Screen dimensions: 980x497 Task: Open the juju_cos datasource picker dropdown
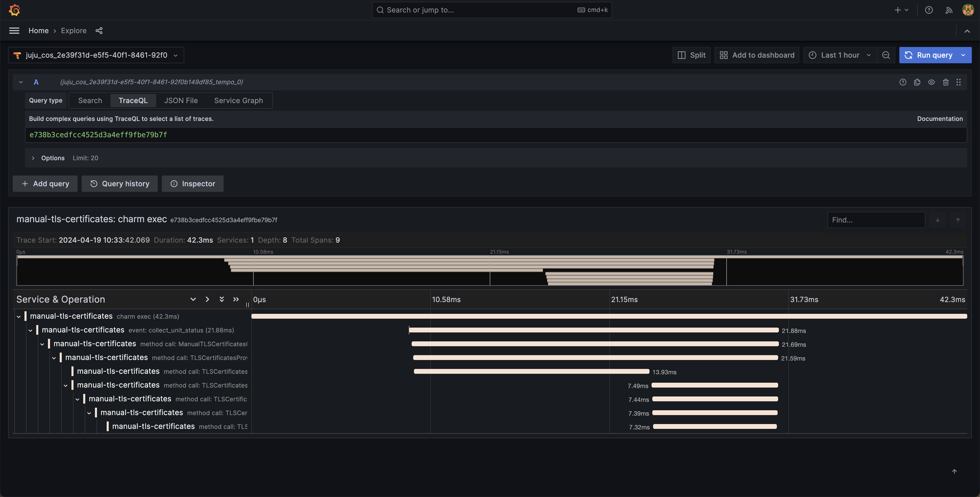(x=96, y=55)
